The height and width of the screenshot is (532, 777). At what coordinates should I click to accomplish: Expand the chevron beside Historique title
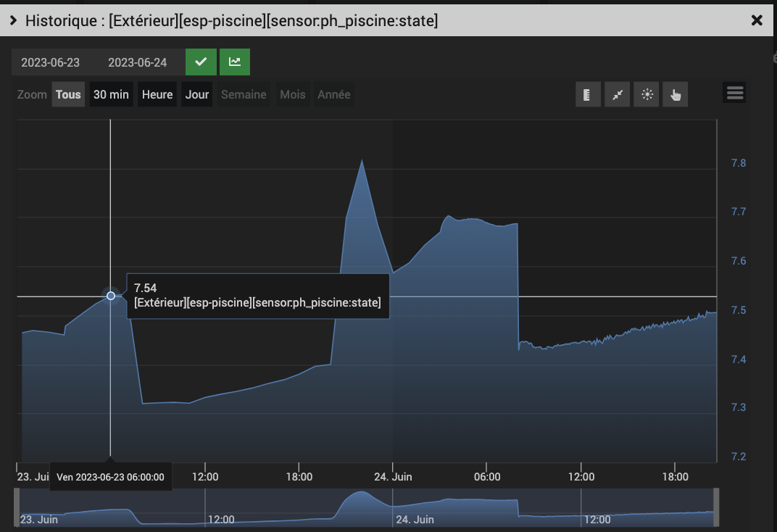[13, 20]
